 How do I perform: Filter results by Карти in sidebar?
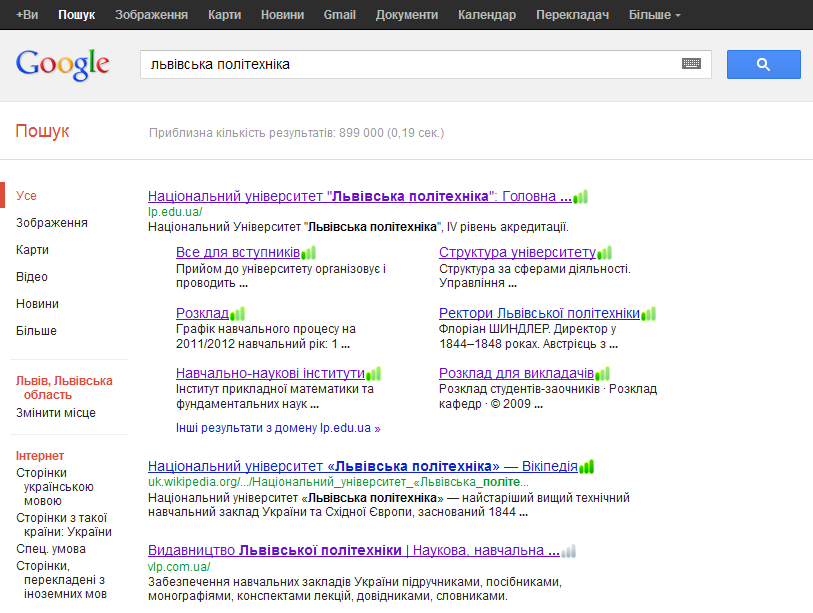tap(32, 250)
